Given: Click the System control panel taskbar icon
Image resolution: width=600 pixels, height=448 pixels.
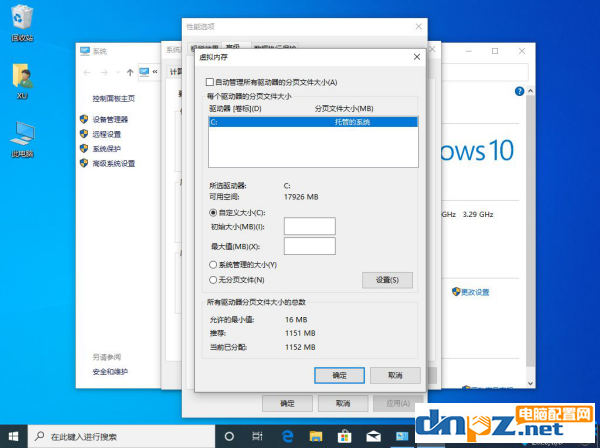Looking at the screenshot, I should click(402, 436).
